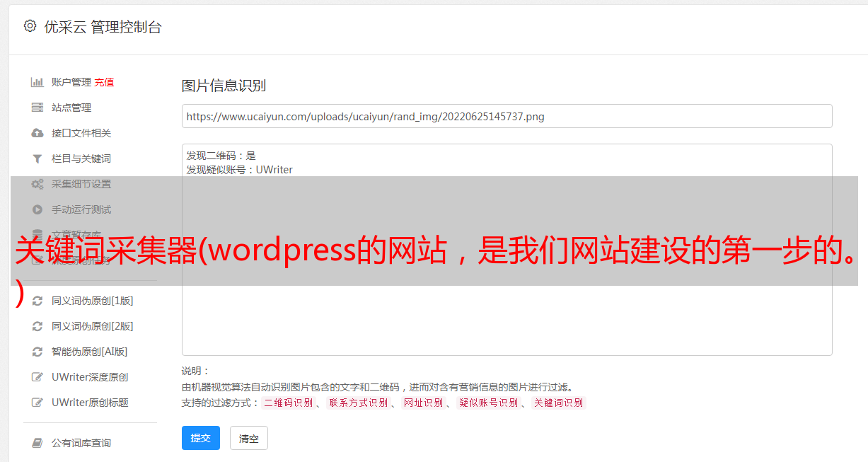This screenshot has height=462, width=868.
Task: Go to 接口文件相关 in the sidebar
Action: click(x=81, y=133)
